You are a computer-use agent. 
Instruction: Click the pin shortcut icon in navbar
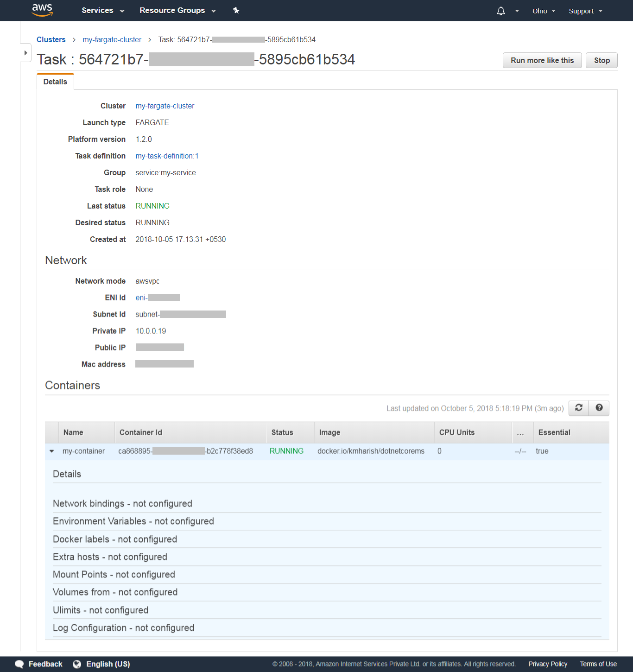coord(236,10)
